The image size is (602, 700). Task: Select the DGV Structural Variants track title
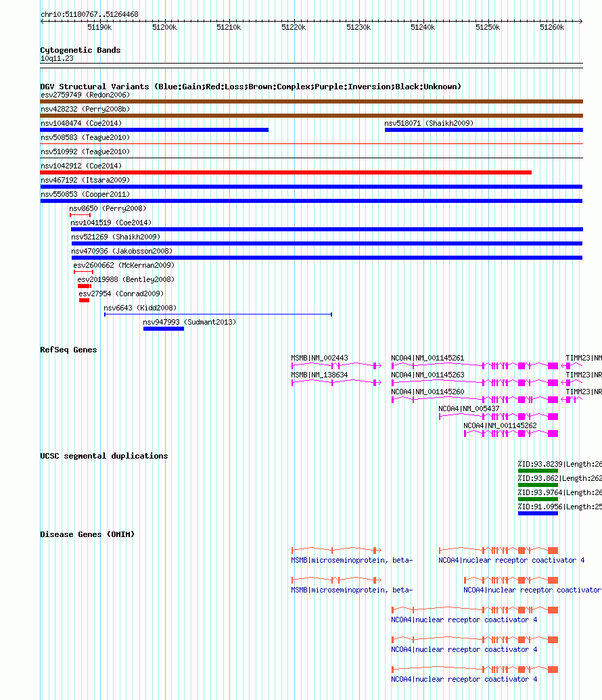[x=250, y=87]
